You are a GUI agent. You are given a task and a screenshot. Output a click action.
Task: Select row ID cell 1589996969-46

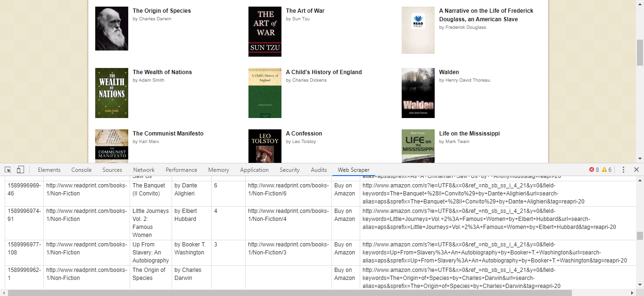pos(25,194)
